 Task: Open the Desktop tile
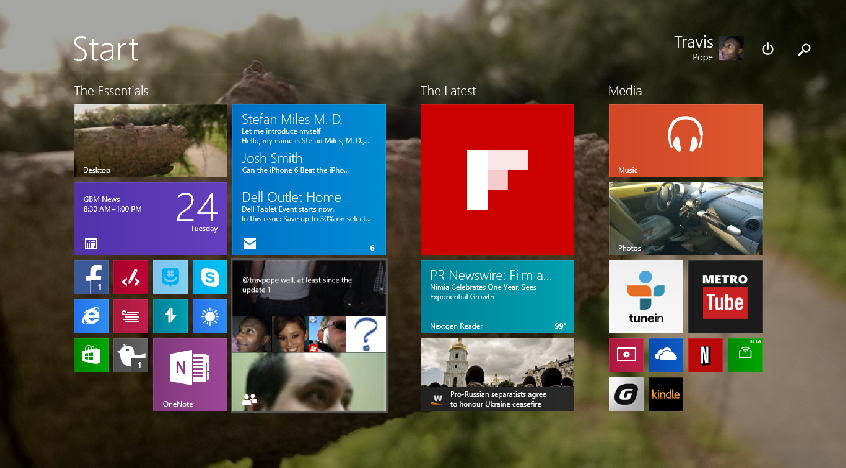click(x=151, y=140)
